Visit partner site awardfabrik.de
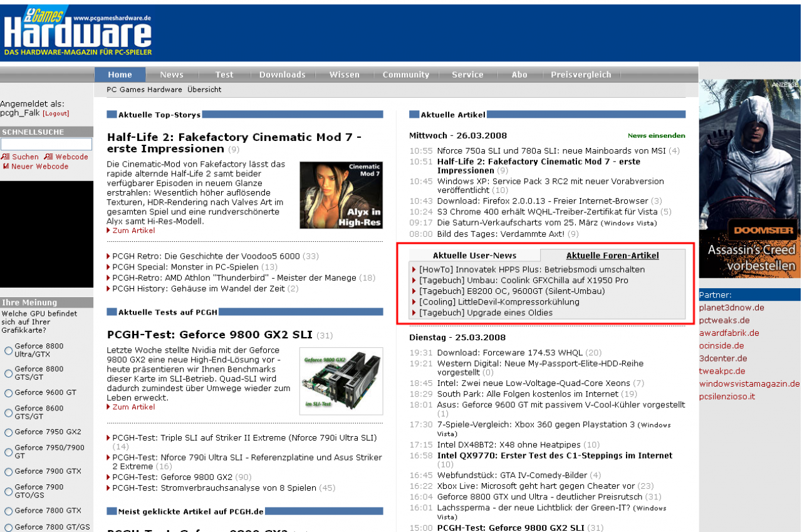The width and height of the screenshot is (802, 532). [x=729, y=333]
